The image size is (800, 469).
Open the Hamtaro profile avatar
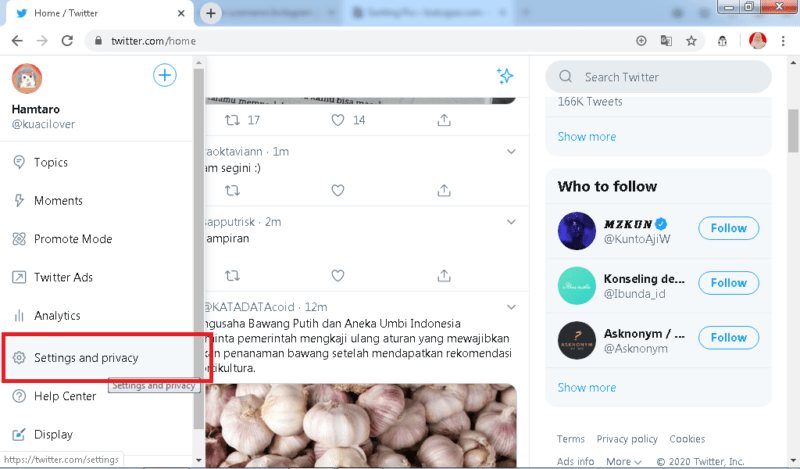pos(27,79)
